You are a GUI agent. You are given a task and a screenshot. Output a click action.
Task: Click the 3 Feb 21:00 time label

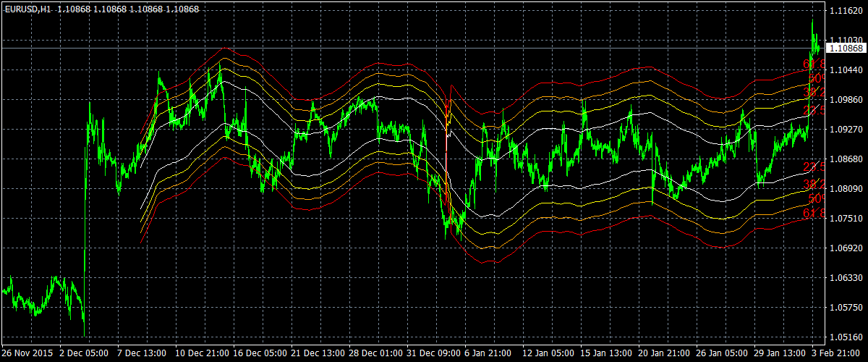838,353
